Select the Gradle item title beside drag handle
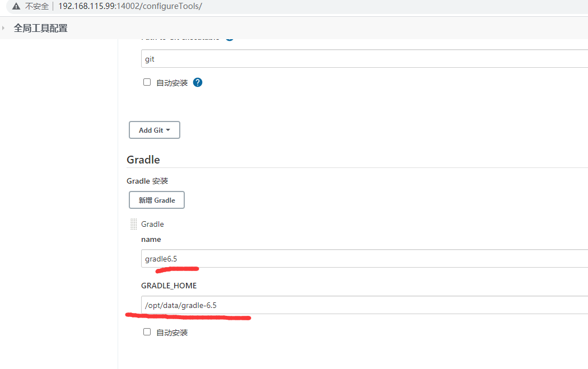Screen dimensions: 588x369 click(152, 224)
